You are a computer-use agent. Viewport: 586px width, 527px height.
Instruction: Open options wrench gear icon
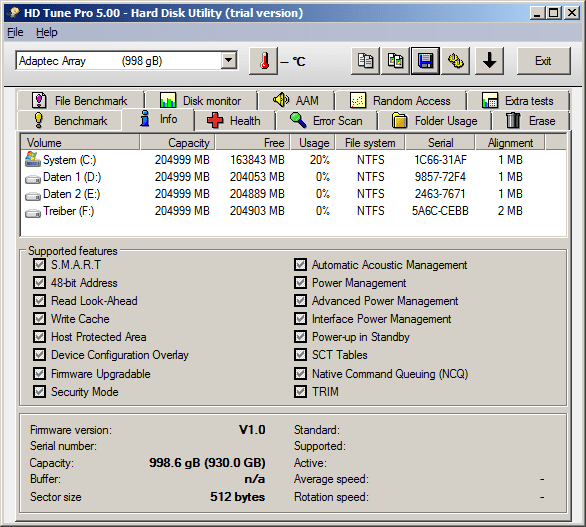click(456, 61)
